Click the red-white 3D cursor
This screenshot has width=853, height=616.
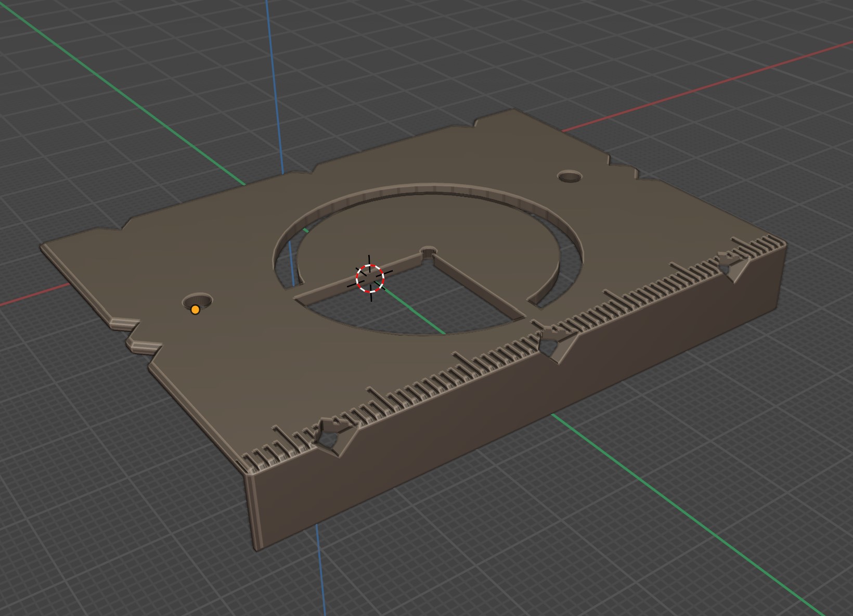[370, 278]
